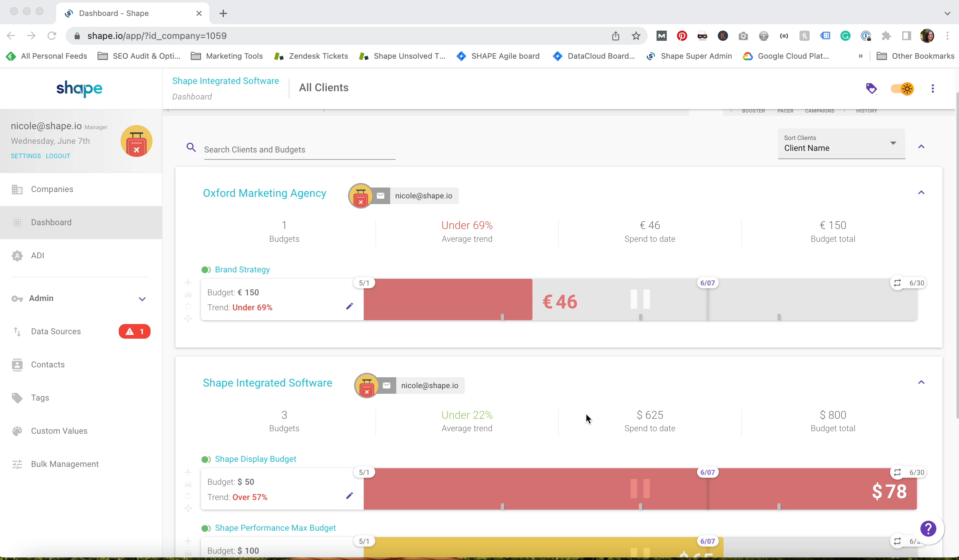Open Companies in the sidebar

click(81, 189)
